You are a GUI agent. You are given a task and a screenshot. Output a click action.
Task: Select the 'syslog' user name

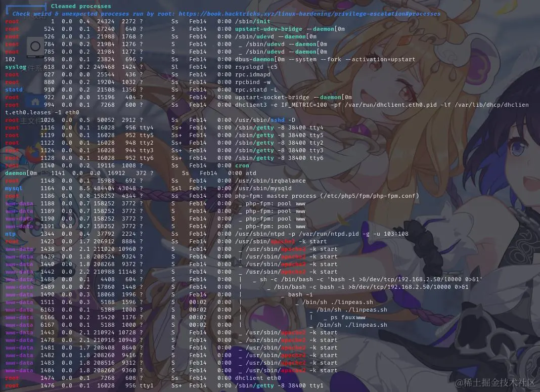[16, 67]
